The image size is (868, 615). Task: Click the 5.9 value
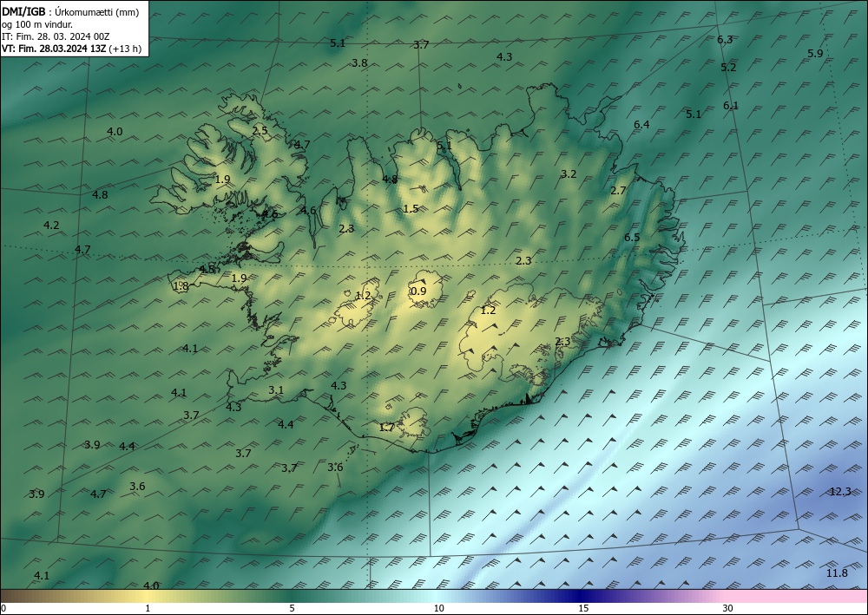[x=815, y=54]
